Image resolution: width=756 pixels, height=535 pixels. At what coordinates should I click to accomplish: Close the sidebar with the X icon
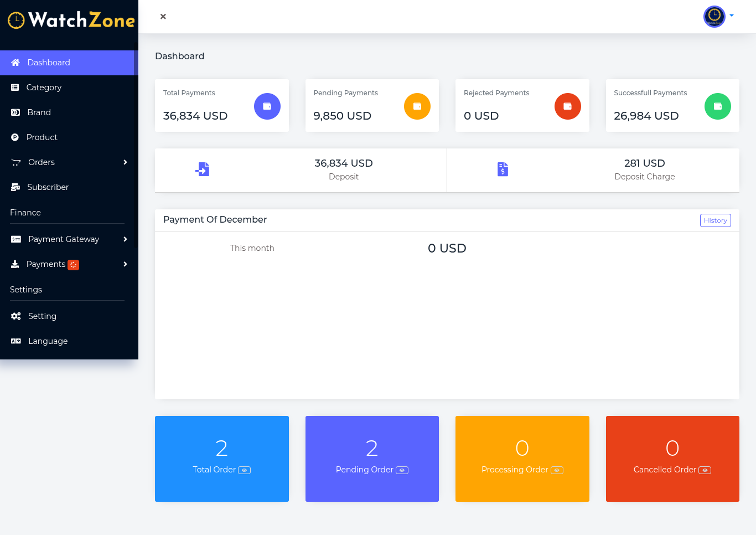163,17
